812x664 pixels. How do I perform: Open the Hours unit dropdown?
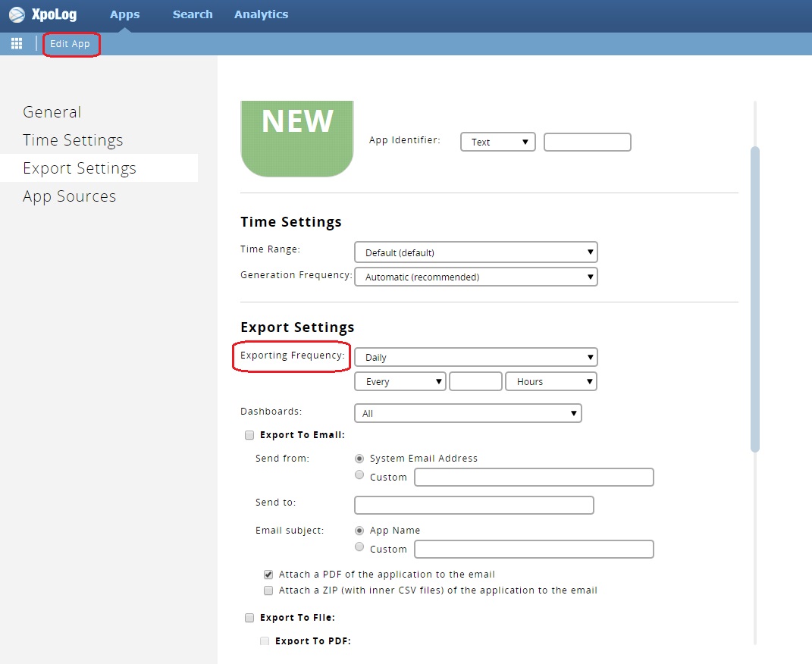coord(550,381)
